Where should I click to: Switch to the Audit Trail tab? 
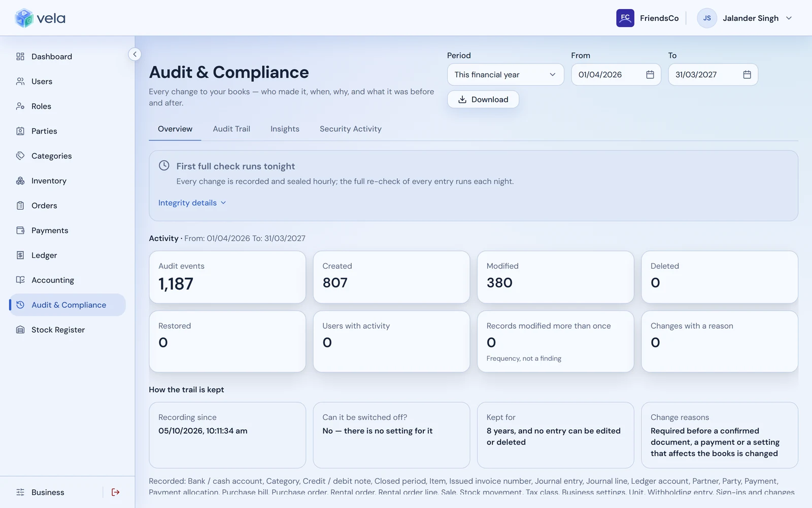(x=231, y=129)
